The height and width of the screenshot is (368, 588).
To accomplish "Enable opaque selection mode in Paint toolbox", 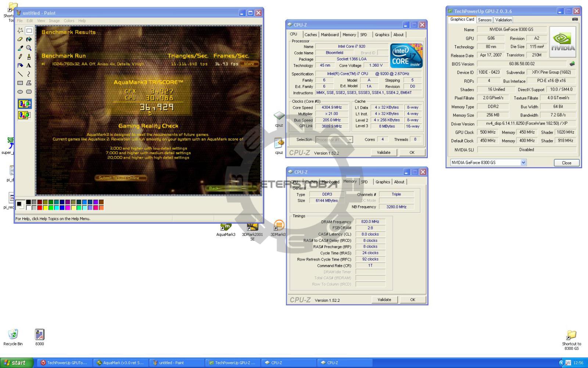I will point(25,104).
